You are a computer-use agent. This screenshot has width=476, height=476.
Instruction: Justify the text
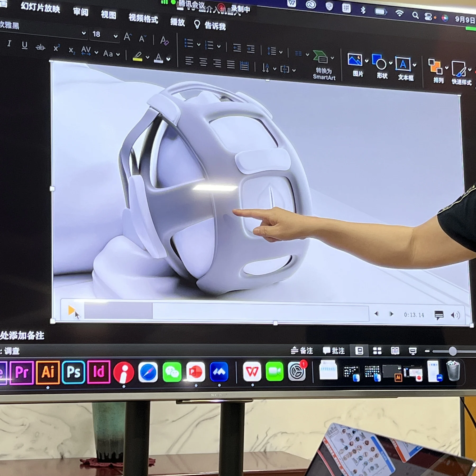(x=231, y=64)
